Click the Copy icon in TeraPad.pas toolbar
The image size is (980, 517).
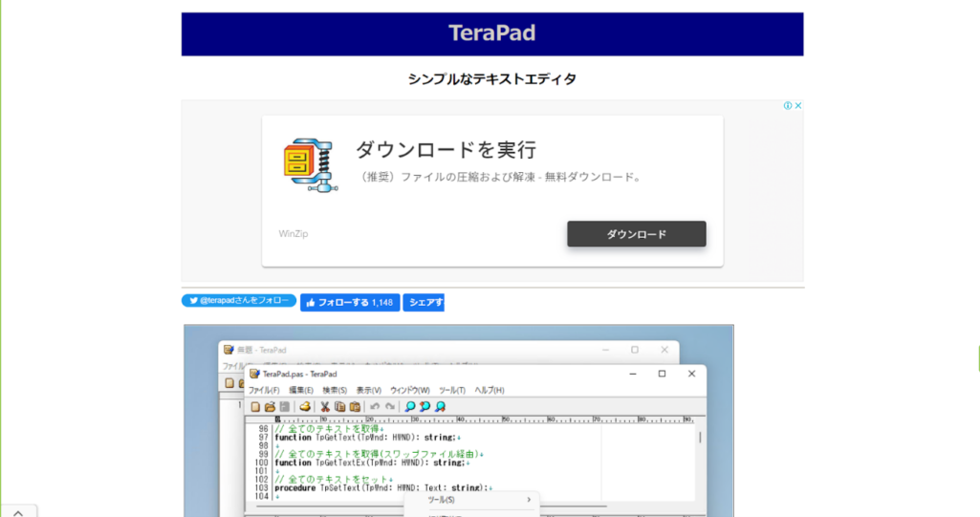coord(340,406)
